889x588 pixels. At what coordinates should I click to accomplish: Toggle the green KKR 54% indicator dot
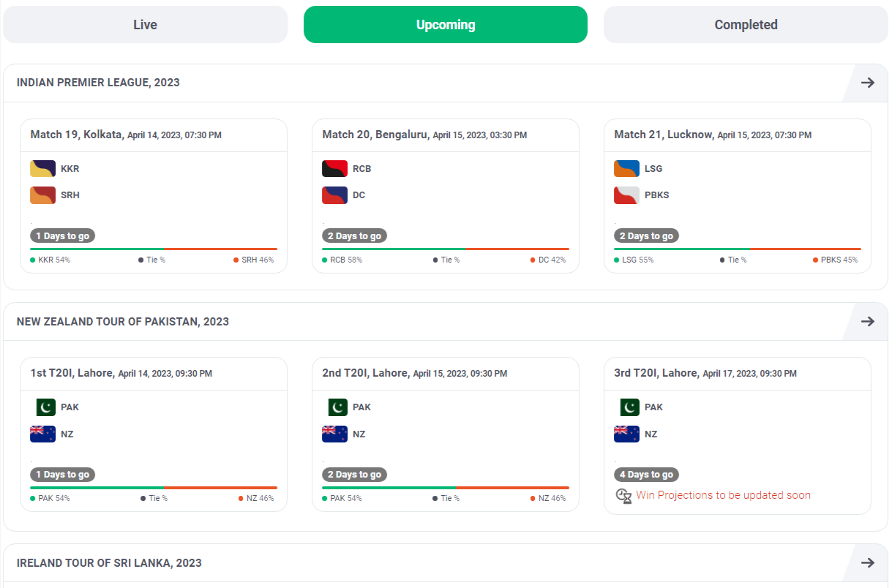pos(31,260)
